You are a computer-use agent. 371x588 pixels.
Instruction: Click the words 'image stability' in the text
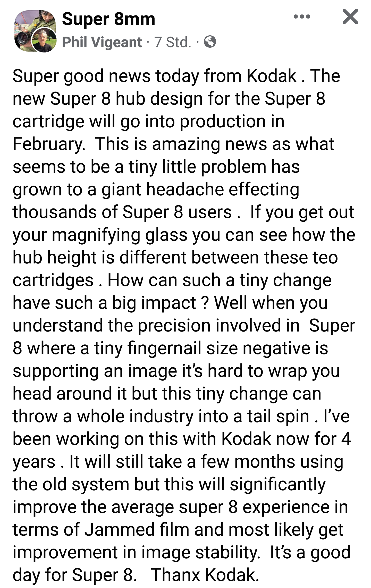point(194,552)
